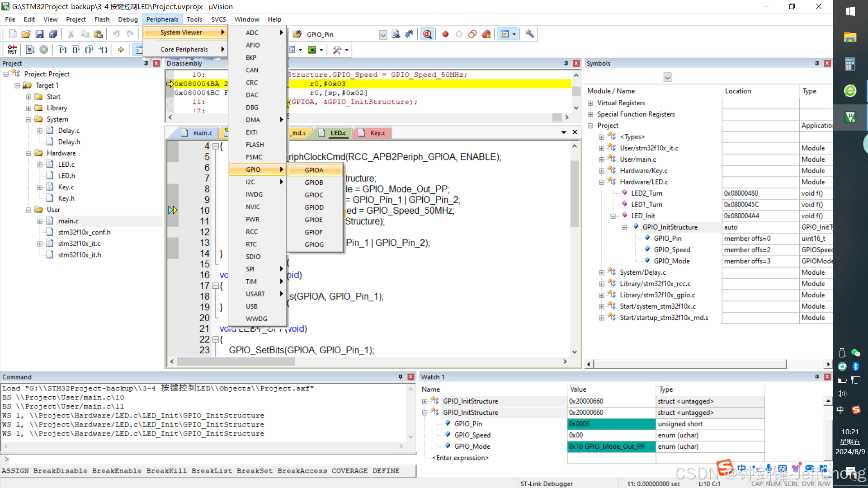Collapse Special Function Registers node

click(591, 114)
